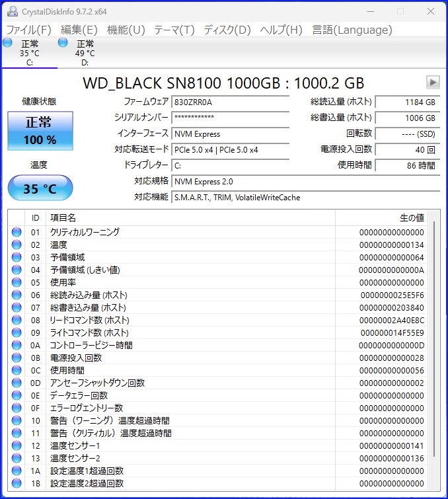The width and height of the screenshot is (448, 499).
Task: Click status orb for ID 02 温度 row
Action: 17,245
